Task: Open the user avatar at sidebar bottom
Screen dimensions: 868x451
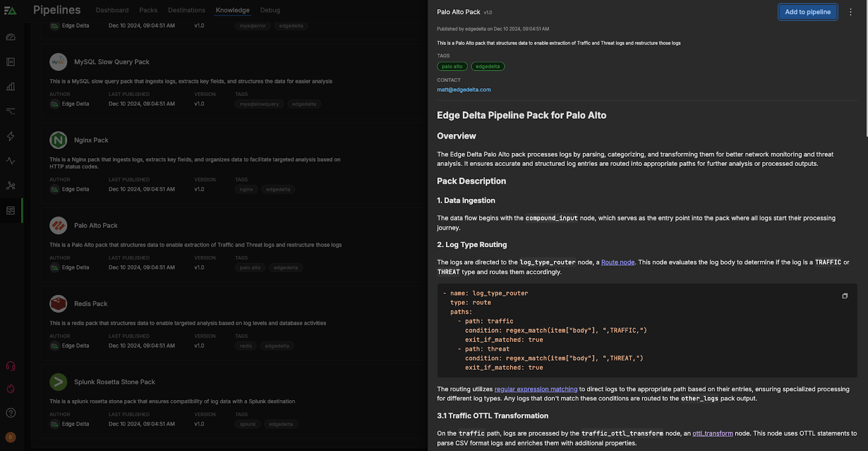Action: pyautogui.click(x=10, y=437)
